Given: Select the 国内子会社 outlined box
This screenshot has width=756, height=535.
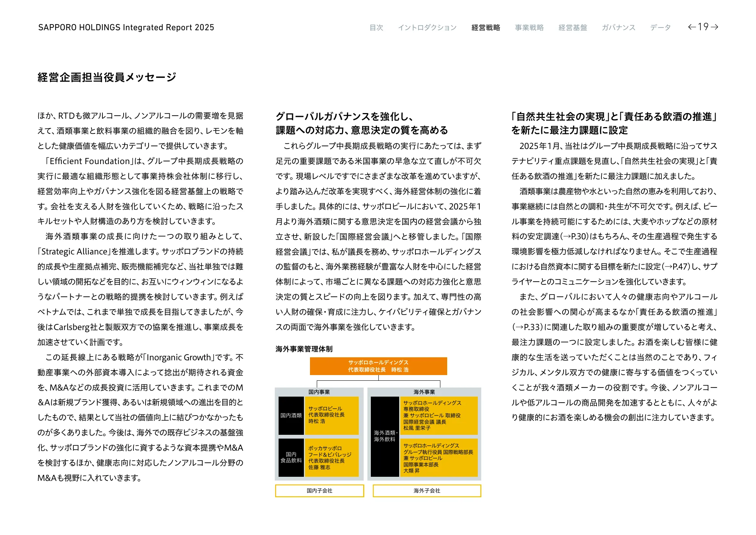Looking at the screenshot, I should tap(319, 491).
